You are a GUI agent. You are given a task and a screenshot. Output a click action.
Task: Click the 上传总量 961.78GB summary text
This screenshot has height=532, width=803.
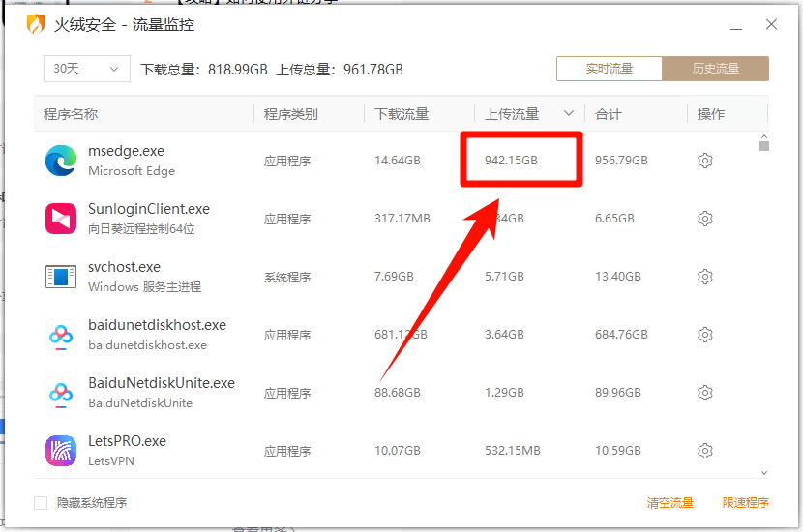340,69
